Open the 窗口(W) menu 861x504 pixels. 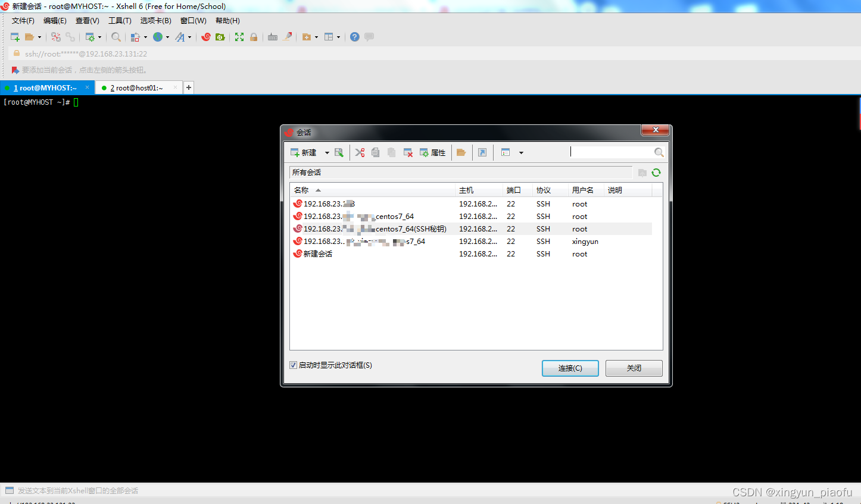(x=194, y=21)
